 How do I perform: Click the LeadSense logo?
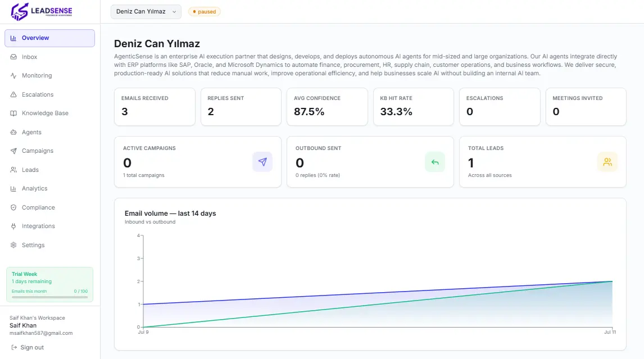click(42, 11)
